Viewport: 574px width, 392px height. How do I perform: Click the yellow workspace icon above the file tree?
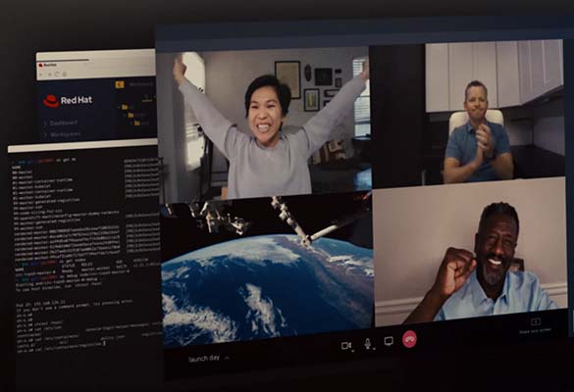click(x=120, y=85)
